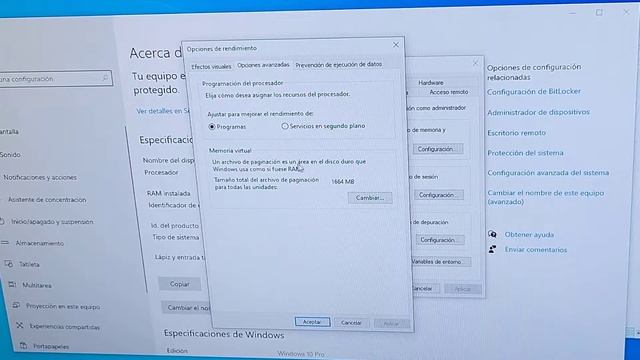Viewport: 640px width, 360px height.
Task: Click the Enviar comentarios person icon
Action: [x=493, y=249]
